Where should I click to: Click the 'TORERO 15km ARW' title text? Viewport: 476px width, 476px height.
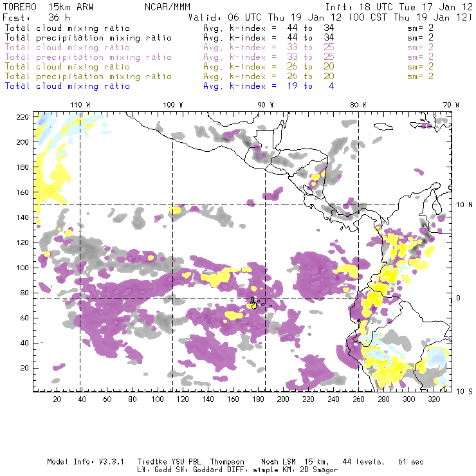[48, 7]
